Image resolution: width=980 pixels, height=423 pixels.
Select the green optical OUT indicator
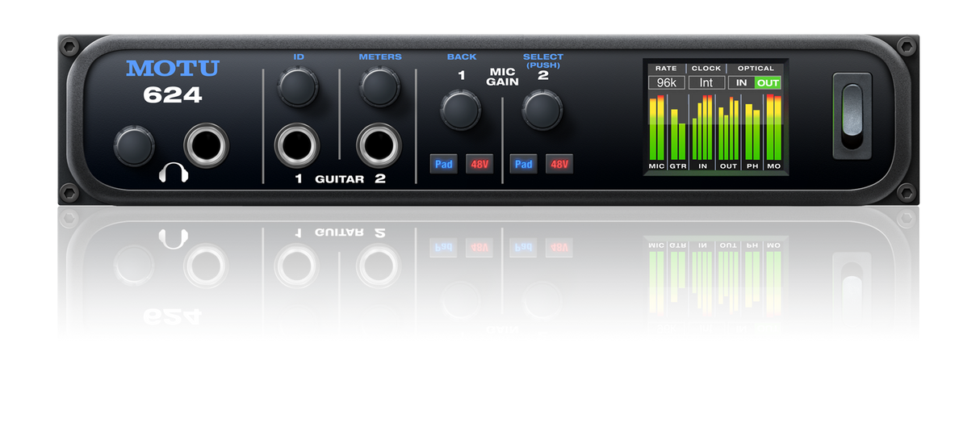768,82
